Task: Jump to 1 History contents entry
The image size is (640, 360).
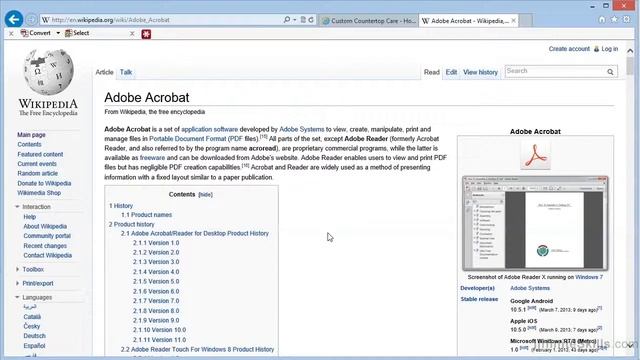Action: pos(121,206)
